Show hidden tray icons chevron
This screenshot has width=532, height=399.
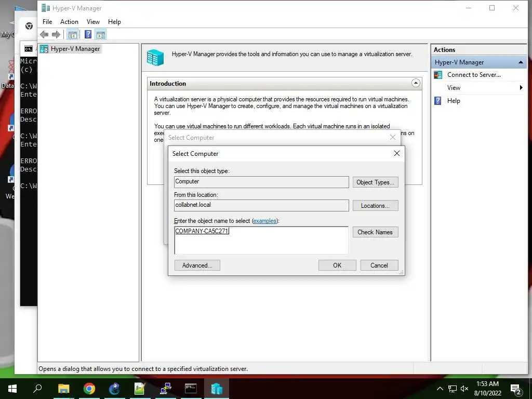click(440, 389)
